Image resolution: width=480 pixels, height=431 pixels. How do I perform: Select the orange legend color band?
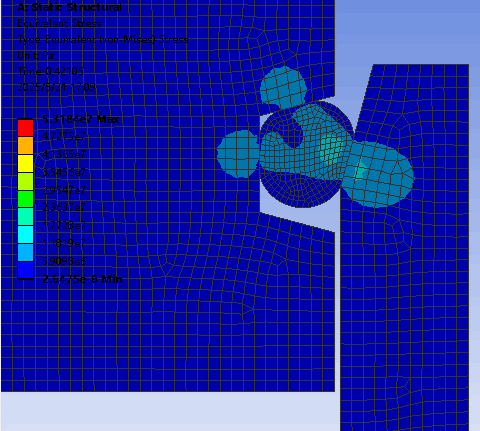(25, 146)
